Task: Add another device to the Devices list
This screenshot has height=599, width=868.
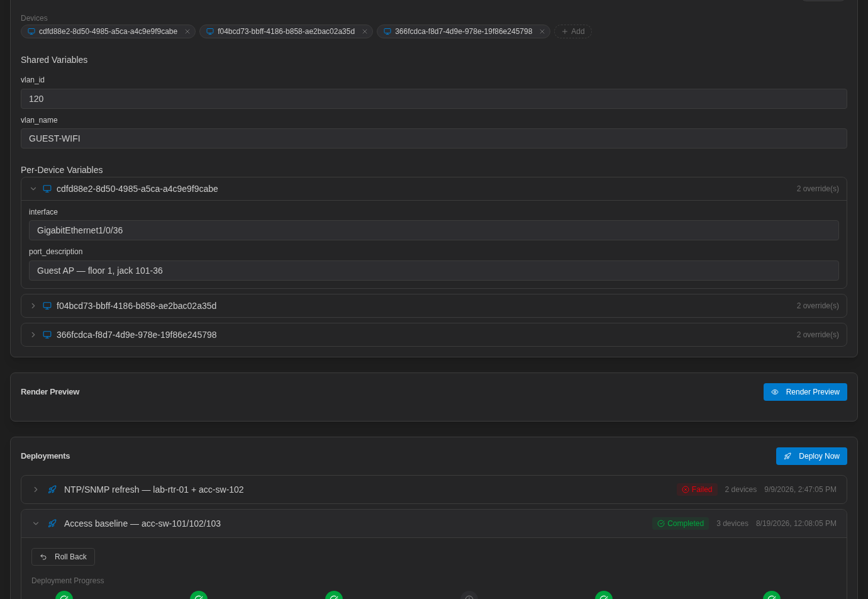Action: (573, 31)
